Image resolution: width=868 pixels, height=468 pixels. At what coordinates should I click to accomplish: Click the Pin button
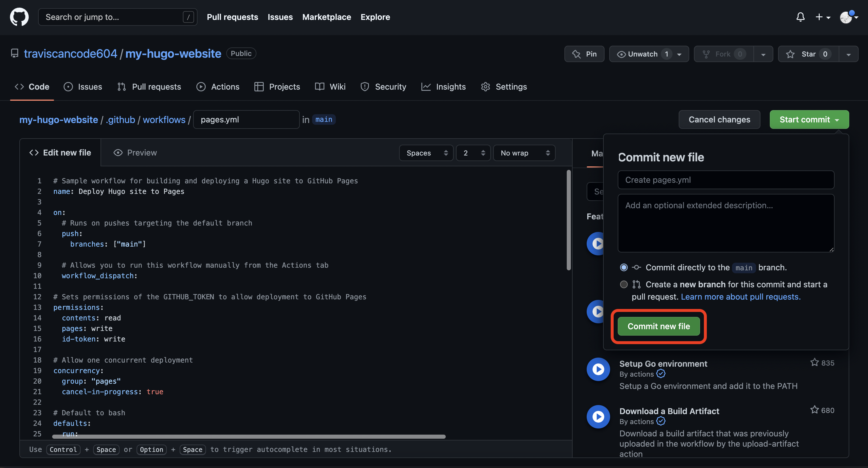coord(584,54)
